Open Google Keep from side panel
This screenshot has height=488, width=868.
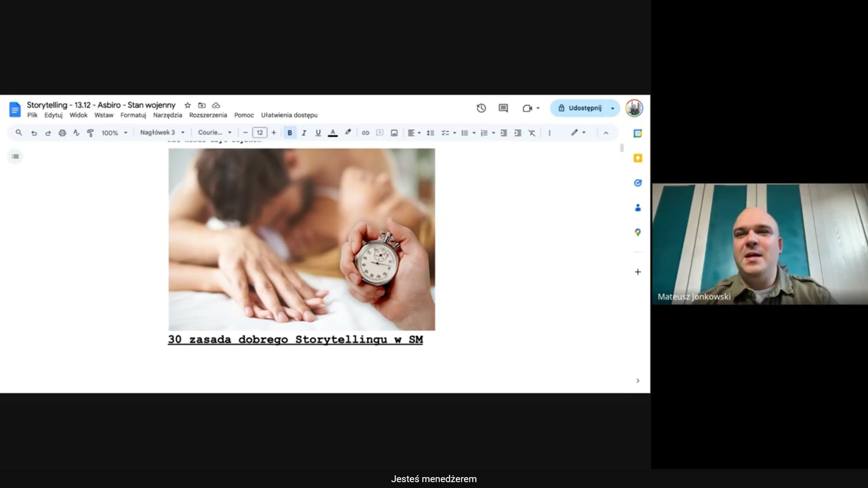click(x=638, y=158)
